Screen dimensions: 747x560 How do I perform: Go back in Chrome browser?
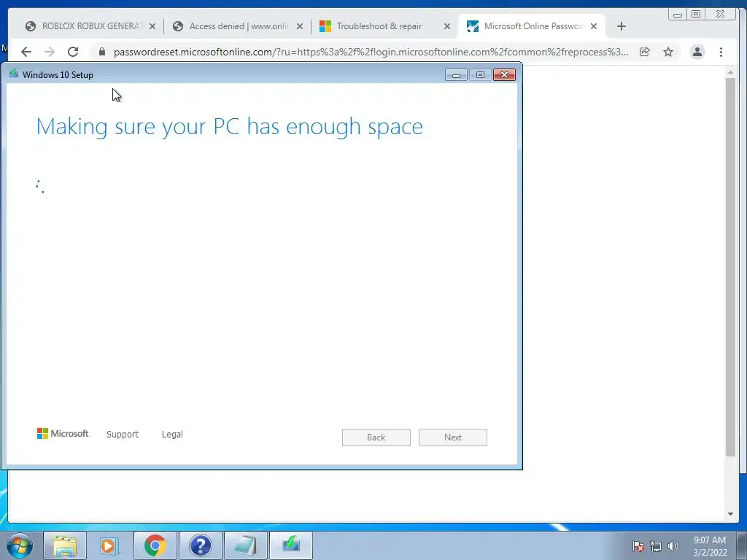click(x=26, y=52)
